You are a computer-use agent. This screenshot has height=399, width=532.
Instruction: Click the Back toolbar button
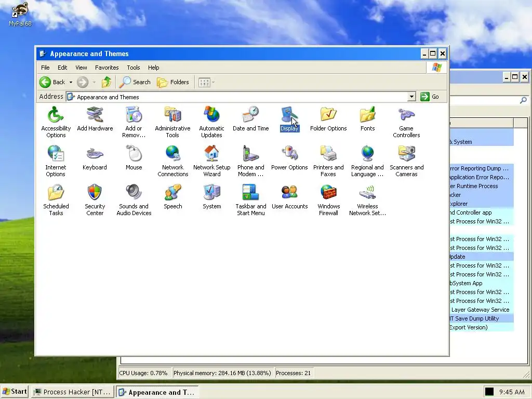(x=52, y=82)
